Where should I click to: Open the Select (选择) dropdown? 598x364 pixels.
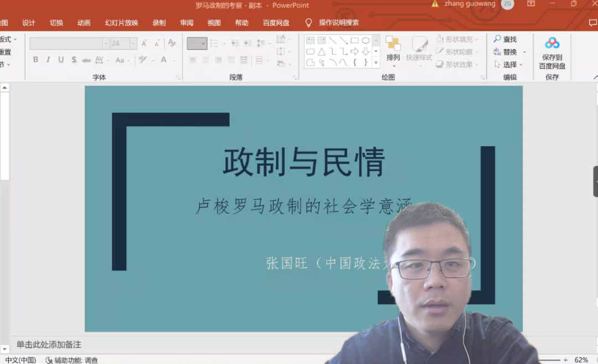point(508,64)
